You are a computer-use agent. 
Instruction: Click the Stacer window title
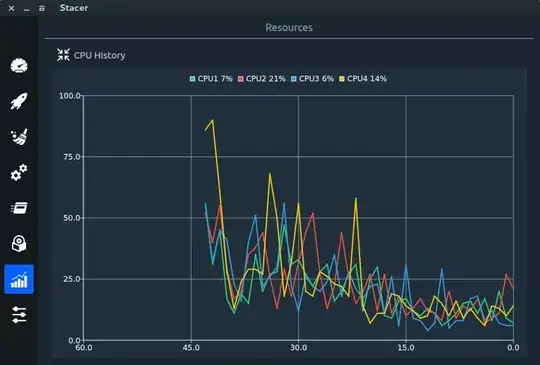[74, 8]
